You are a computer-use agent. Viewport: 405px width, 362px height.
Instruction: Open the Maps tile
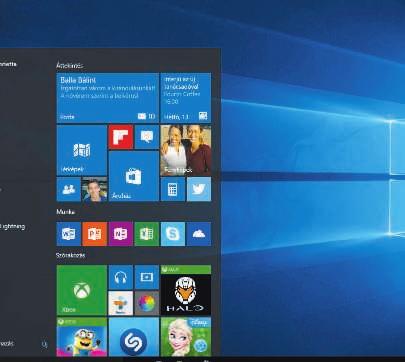click(82, 150)
